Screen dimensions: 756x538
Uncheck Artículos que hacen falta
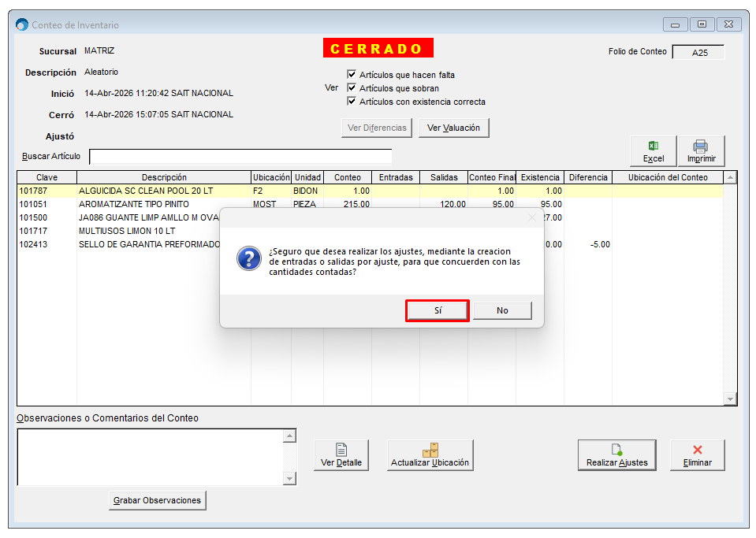coord(352,75)
